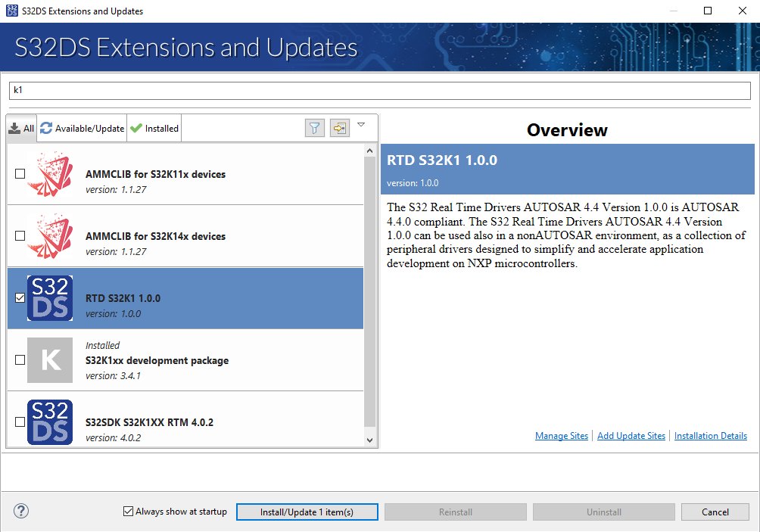Click the help question mark icon
This screenshot has width=760, height=532.
point(21,512)
